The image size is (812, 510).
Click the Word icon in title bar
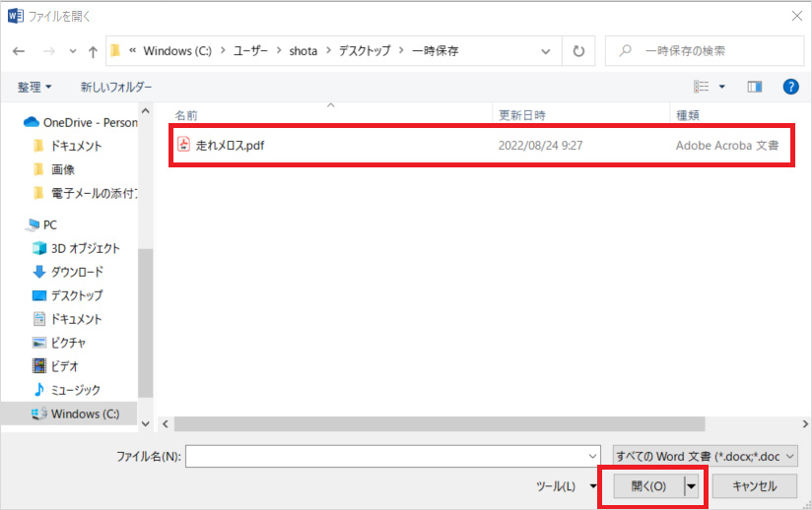click(x=16, y=16)
